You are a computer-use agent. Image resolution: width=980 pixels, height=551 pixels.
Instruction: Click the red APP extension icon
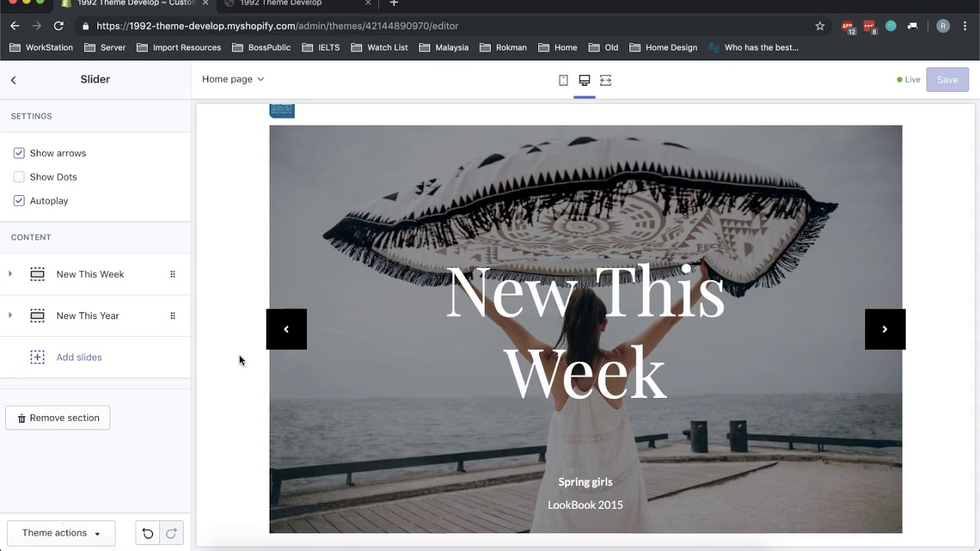click(x=848, y=27)
